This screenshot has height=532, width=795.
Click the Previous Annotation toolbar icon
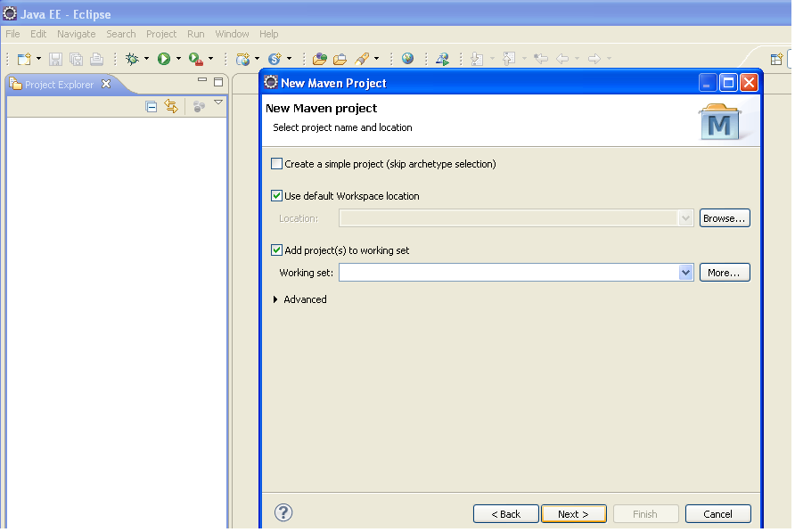tap(509, 59)
